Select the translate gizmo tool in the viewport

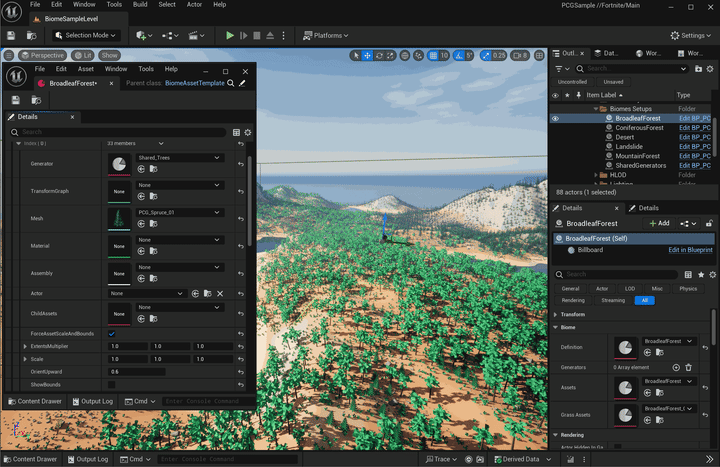367,56
